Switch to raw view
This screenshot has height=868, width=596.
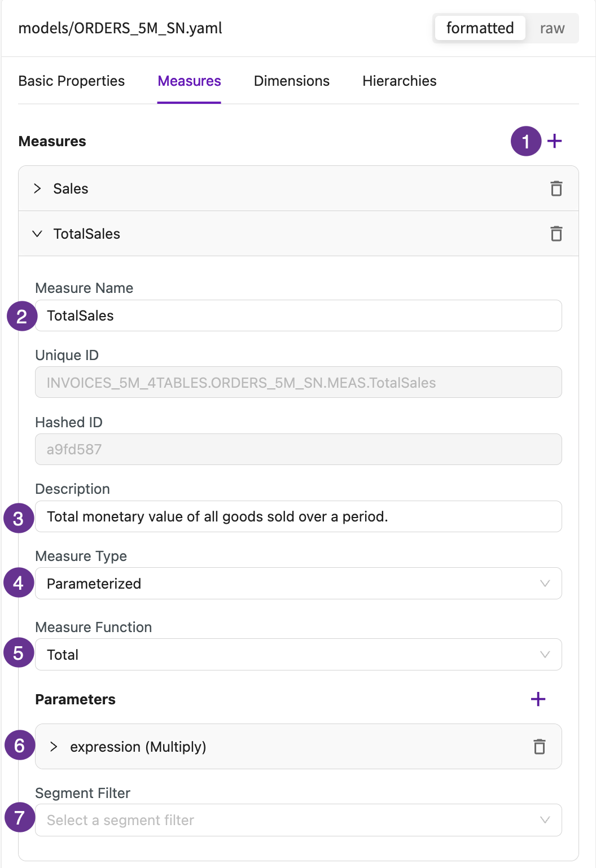click(552, 28)
